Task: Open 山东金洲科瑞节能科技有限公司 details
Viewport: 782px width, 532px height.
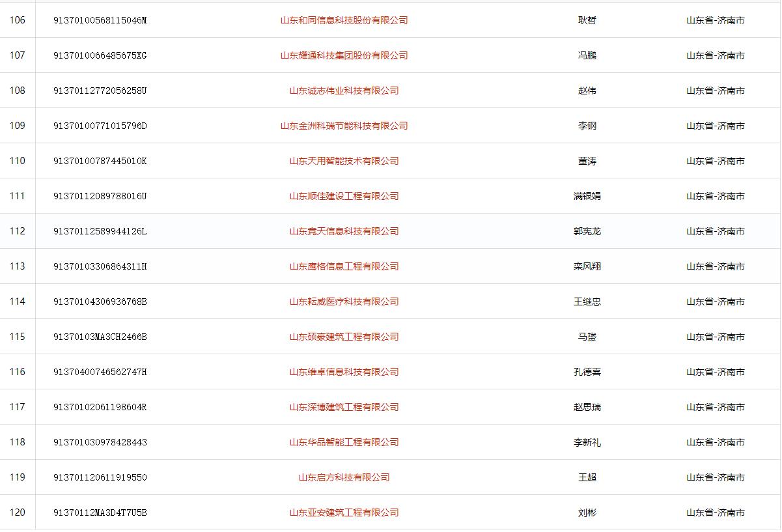Action: tap(344, 126)
